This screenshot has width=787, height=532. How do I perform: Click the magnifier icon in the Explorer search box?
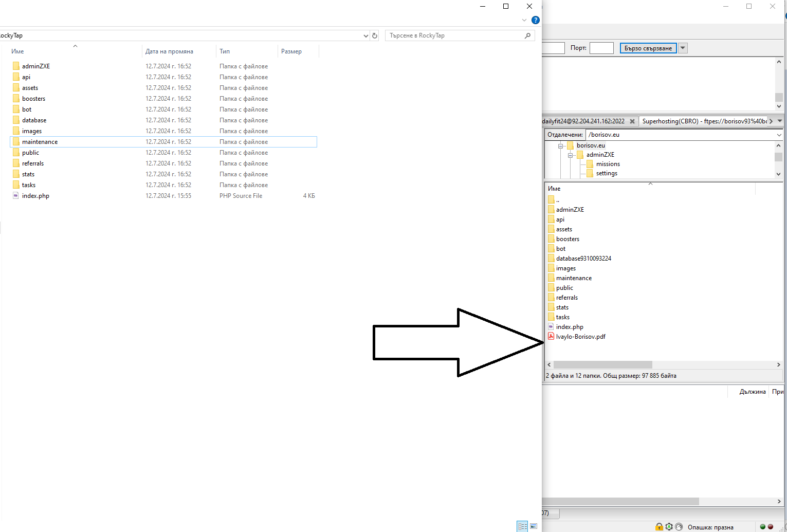(x=527, y=35)
